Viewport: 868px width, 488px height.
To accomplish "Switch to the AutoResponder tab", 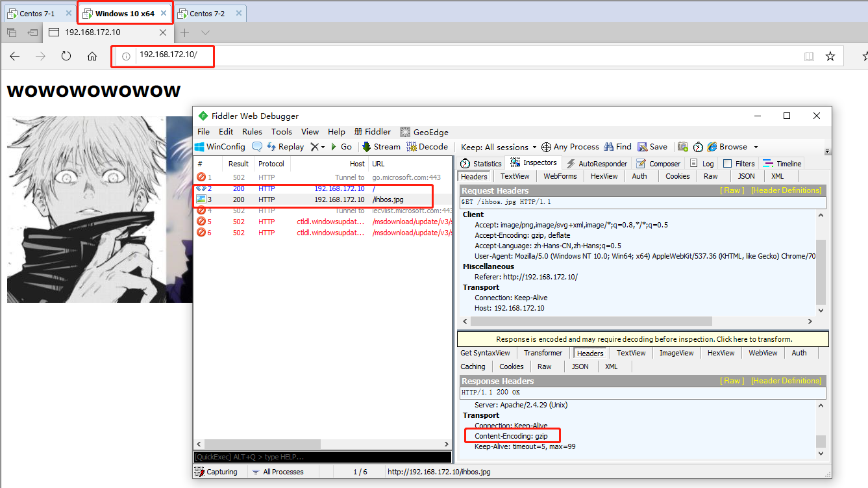I will click(x=597, y=164).
